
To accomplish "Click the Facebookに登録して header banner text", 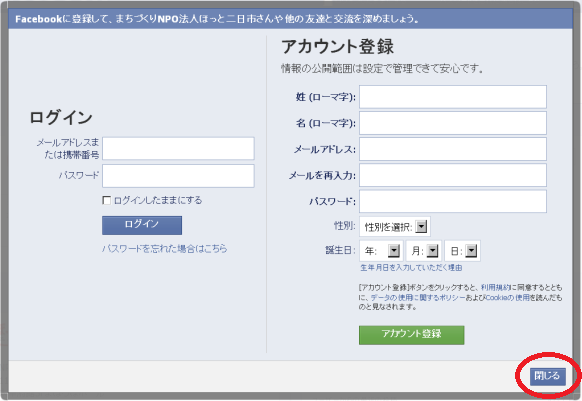I will click(217, 19).
